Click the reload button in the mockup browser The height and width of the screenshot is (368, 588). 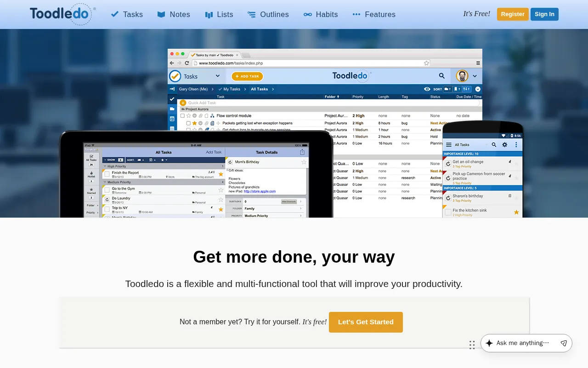tap(187, 63)
